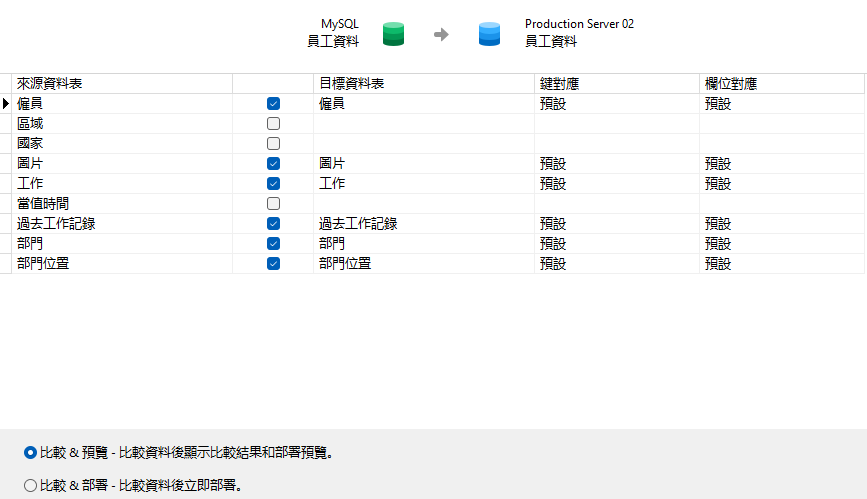This screenshot has height=499, width=867.
Task: Check the 國家 table checkbox
Action: tap(273, 143)
